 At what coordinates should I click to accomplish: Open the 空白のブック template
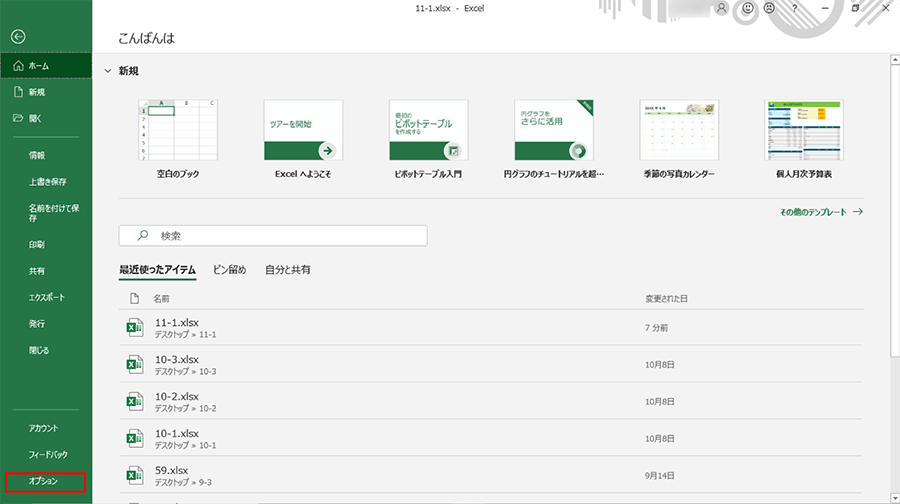[178, 139]
